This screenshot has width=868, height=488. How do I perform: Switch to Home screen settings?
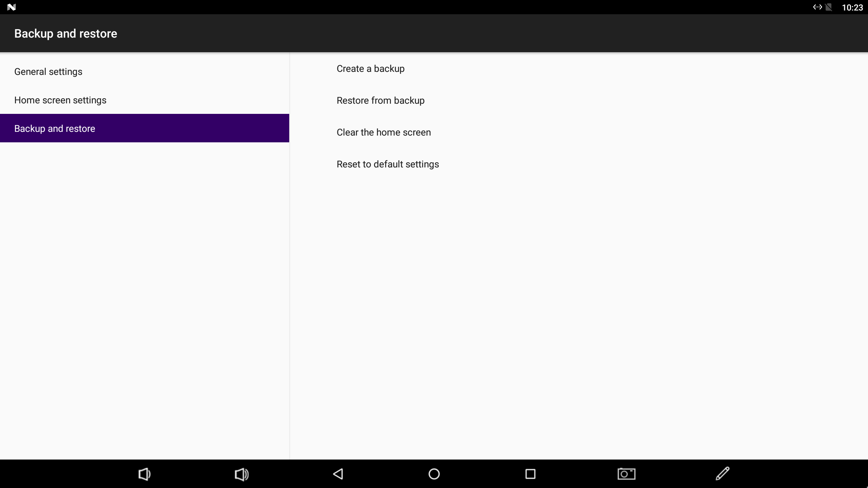tap(144, 100)
